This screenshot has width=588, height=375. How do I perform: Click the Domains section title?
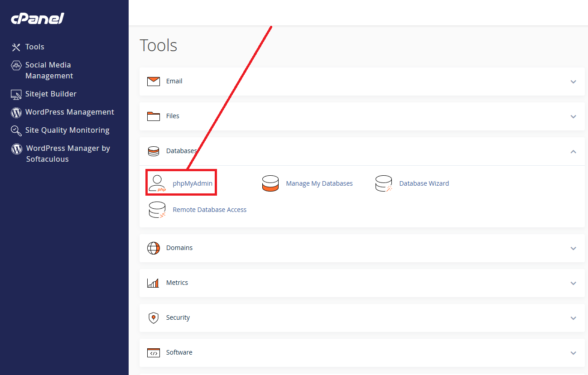point(179,248)
